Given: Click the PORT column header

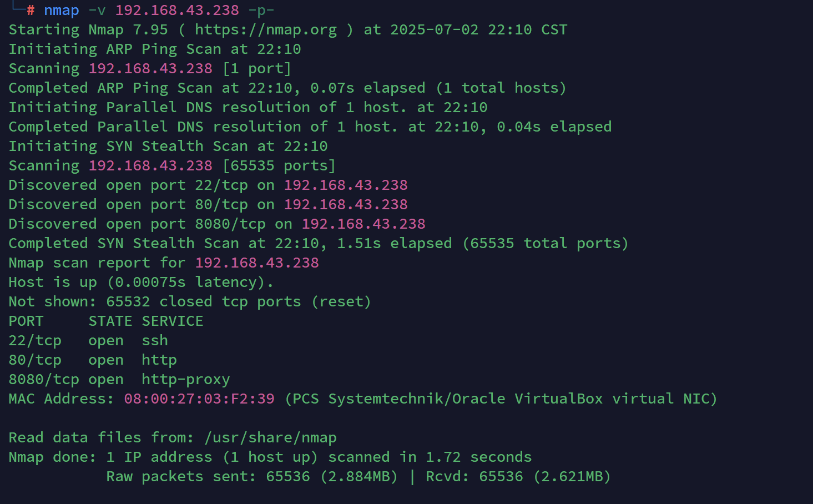Looking at the screenshot, I should 26,321.
